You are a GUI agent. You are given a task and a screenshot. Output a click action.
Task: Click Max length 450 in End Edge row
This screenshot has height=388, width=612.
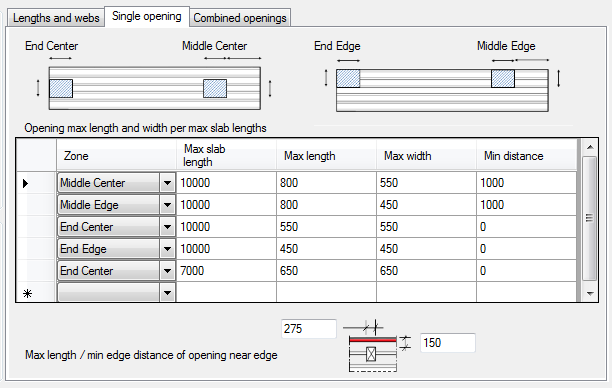[326, 249]
